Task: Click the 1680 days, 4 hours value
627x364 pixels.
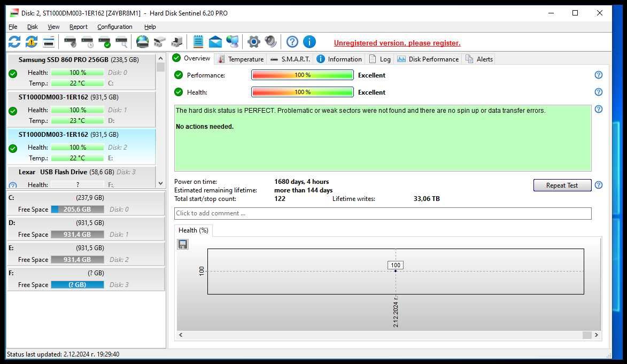Action: coord(301,182)
